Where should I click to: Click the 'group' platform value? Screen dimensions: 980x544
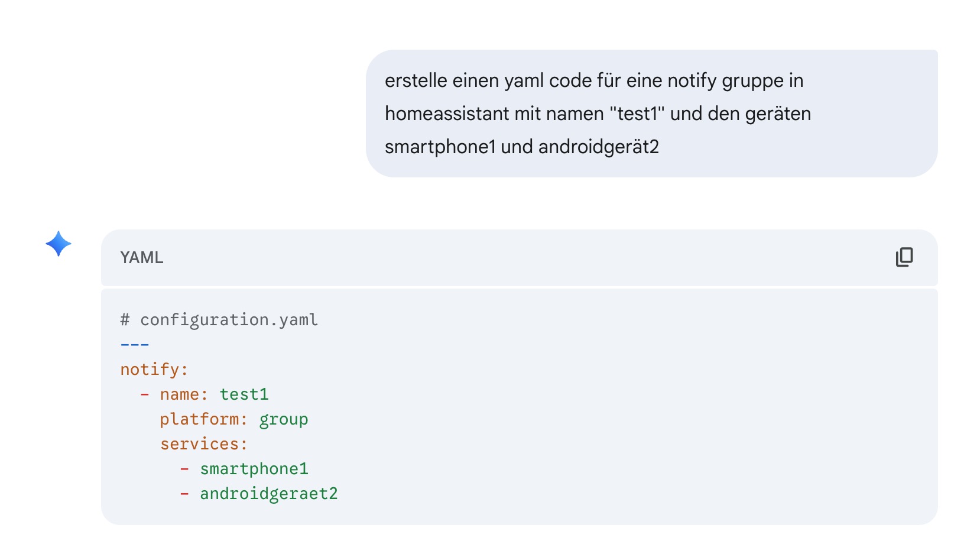click(x=284, y=419)
